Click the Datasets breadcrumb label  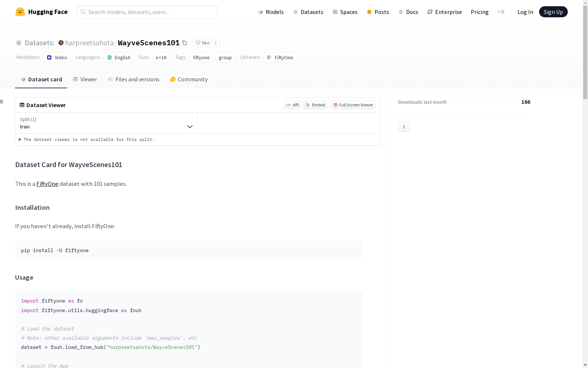[39, 43]
